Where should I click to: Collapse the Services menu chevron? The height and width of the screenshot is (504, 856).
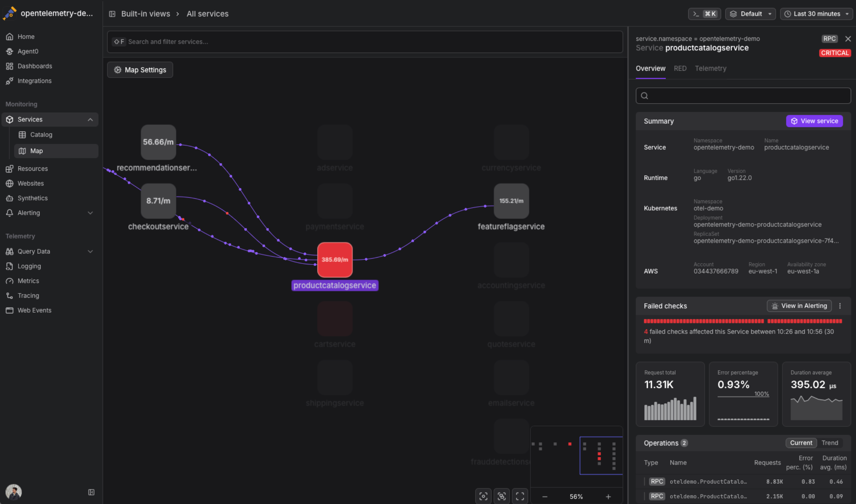(90, 120)
